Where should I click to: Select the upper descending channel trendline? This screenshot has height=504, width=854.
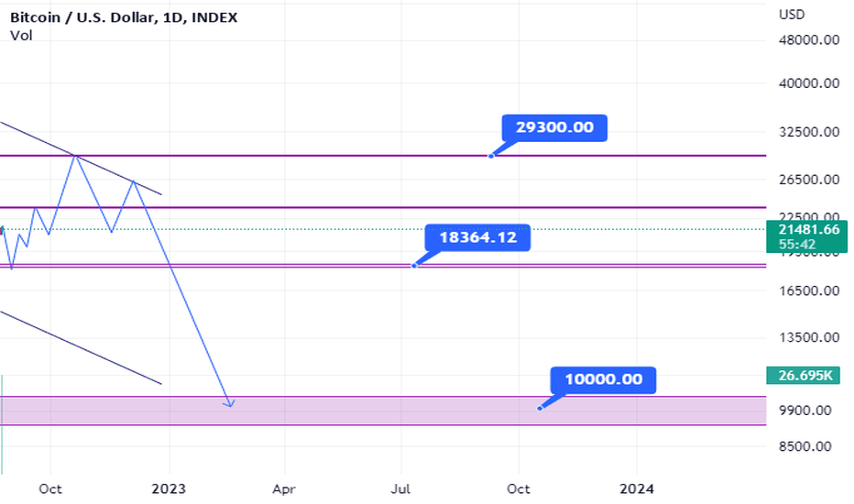[x=81, y=158]
